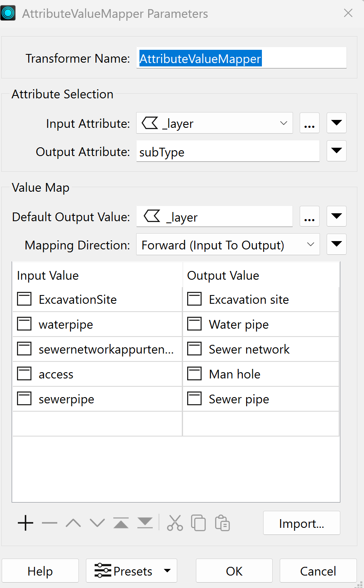The image size is (364, 588).
Task: Click the Input Attribute ellipsis button
Action: coord(310,123)
